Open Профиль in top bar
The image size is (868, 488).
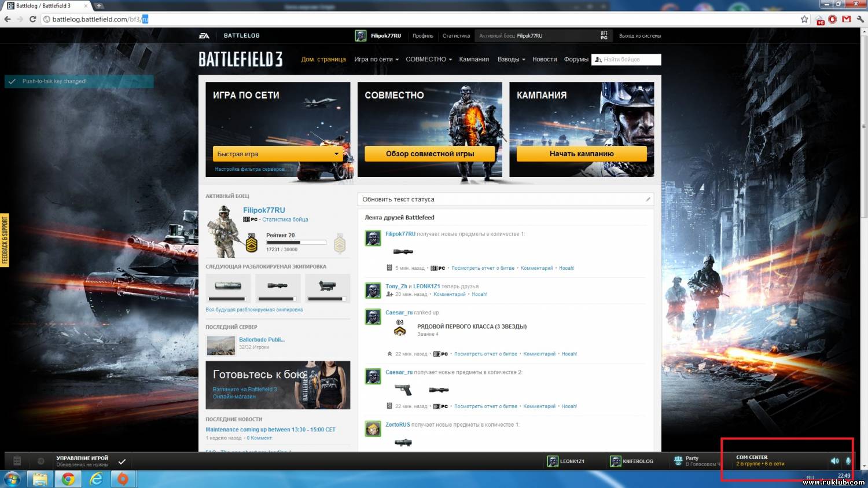(422, 36)
